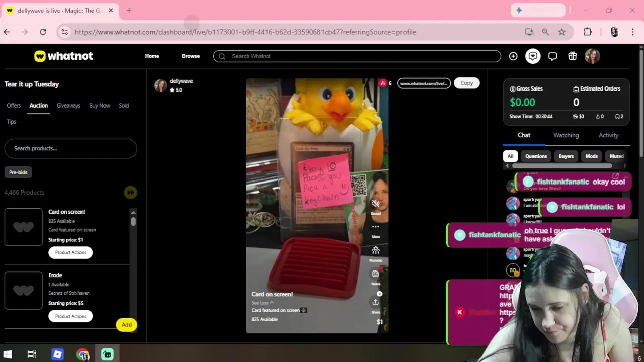
Task: Filter chat by Questions
Action: coord(536,156)
